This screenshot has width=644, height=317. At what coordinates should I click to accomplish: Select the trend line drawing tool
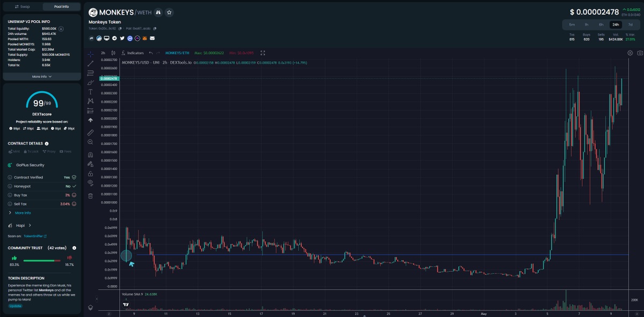coord(90,63)
